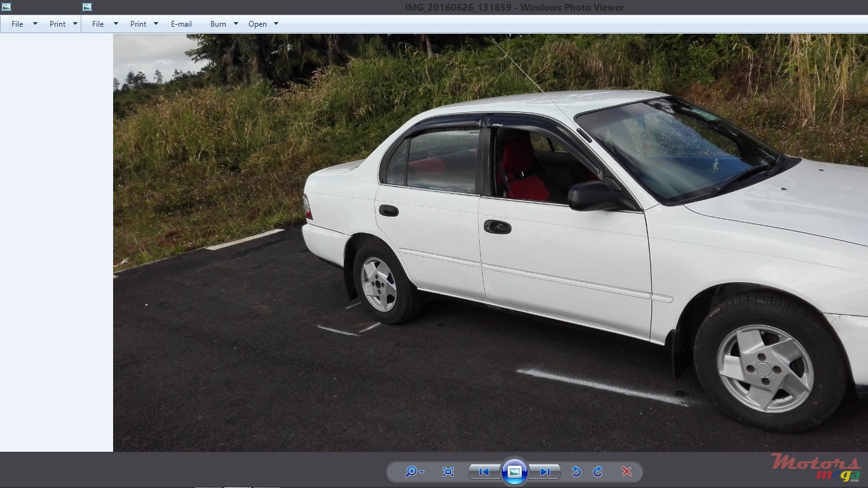Expand the Print dropdown arrow
The width and height of the screenshot is (868, 488).
75,24
